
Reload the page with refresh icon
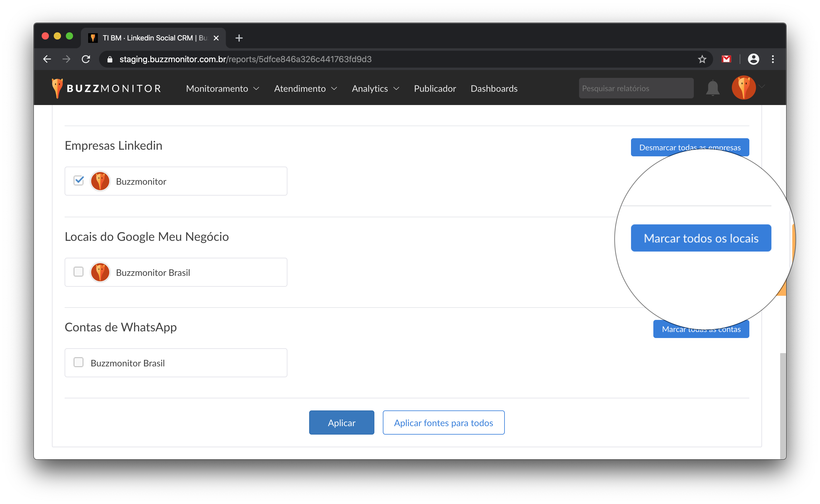point(86,59)
